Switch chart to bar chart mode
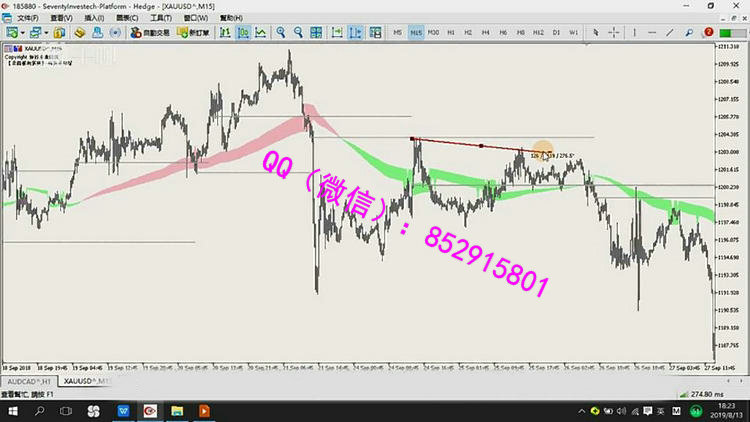The height and width of the screenshot is (422, 750). pos(225,33)
